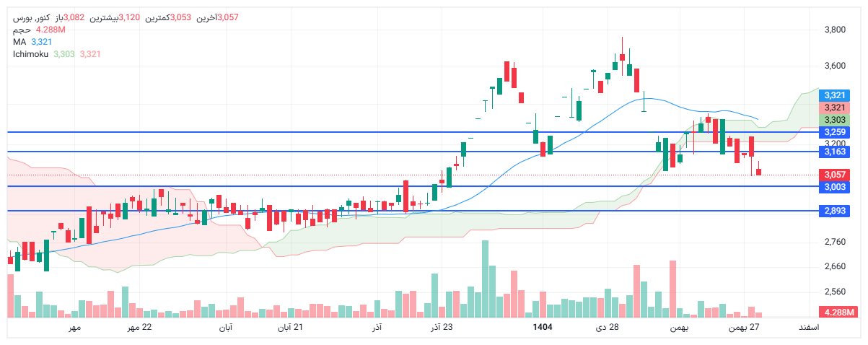Click the red 3,057 last price tag
This screenshot has width=868, height=345.
tap(835, 175)
